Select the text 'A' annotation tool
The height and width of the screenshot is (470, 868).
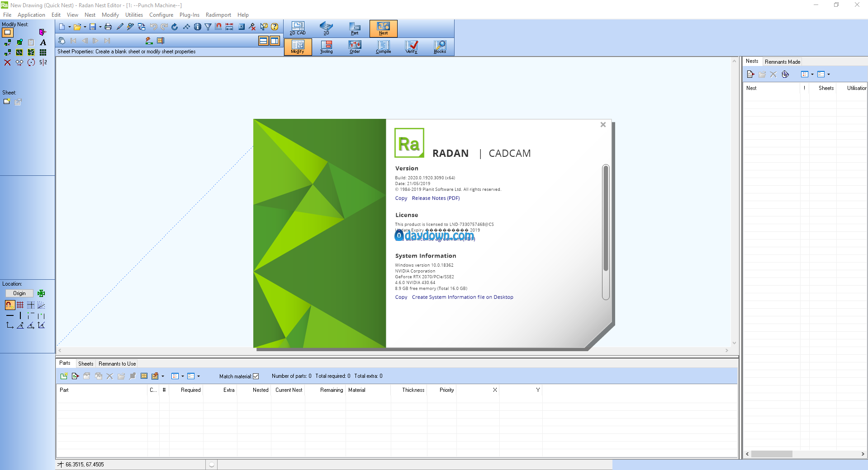(x=43, y=42)
